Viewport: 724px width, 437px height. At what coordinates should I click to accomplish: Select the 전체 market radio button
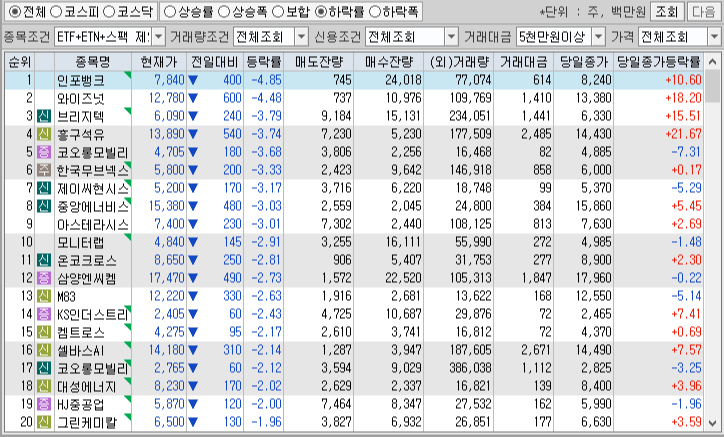click(15, 12)
